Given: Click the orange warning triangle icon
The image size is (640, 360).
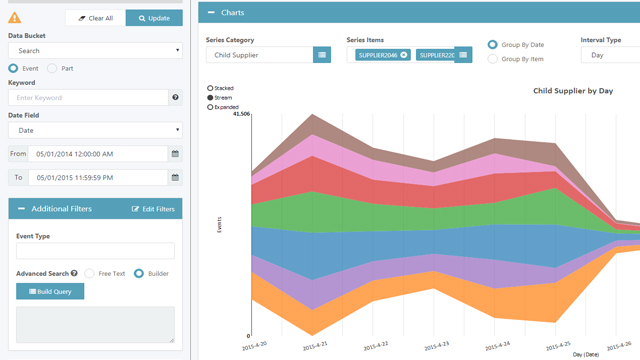Looking at the screenshot, I should pyautogui.click(x=14, y=18).
